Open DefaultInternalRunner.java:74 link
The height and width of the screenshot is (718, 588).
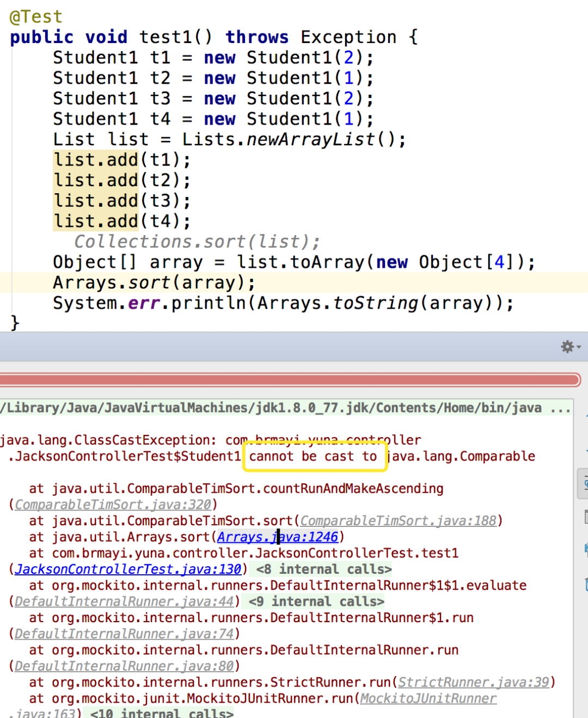[x=124, y=634]
